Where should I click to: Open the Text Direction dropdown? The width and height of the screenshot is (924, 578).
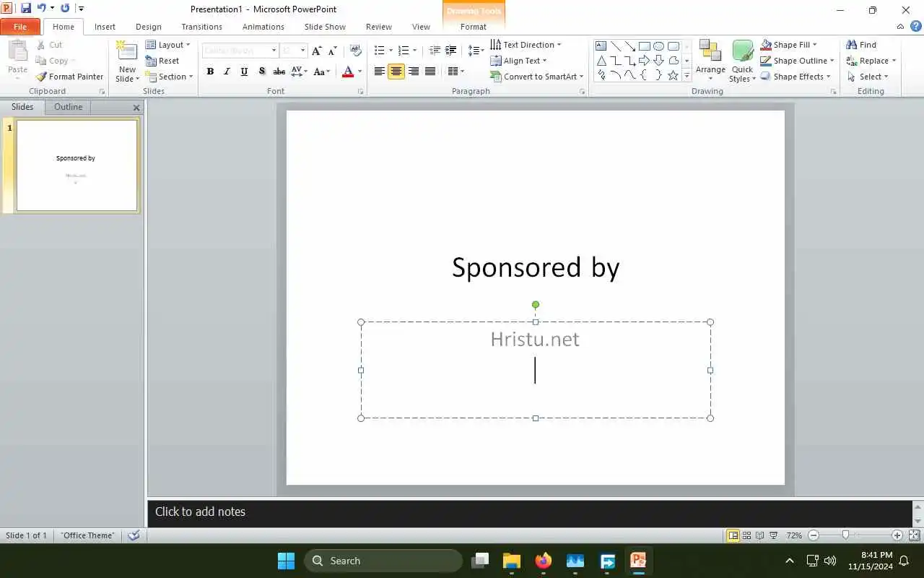click(x=526, y=45)
